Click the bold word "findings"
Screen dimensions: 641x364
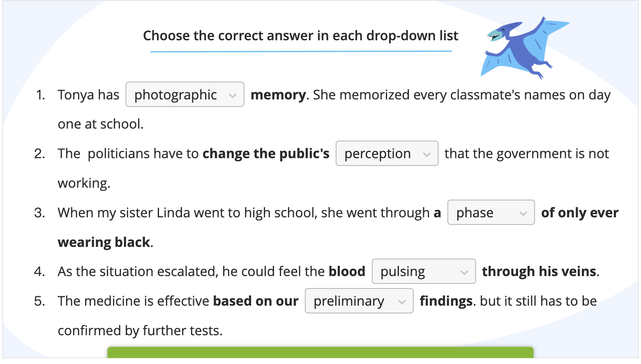point(446,301)
